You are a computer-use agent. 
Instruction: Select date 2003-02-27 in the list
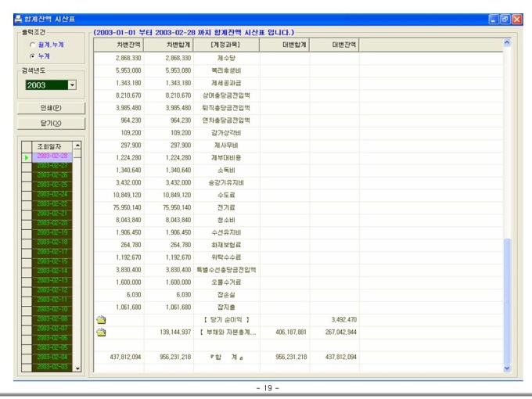[x=52, y=166]
